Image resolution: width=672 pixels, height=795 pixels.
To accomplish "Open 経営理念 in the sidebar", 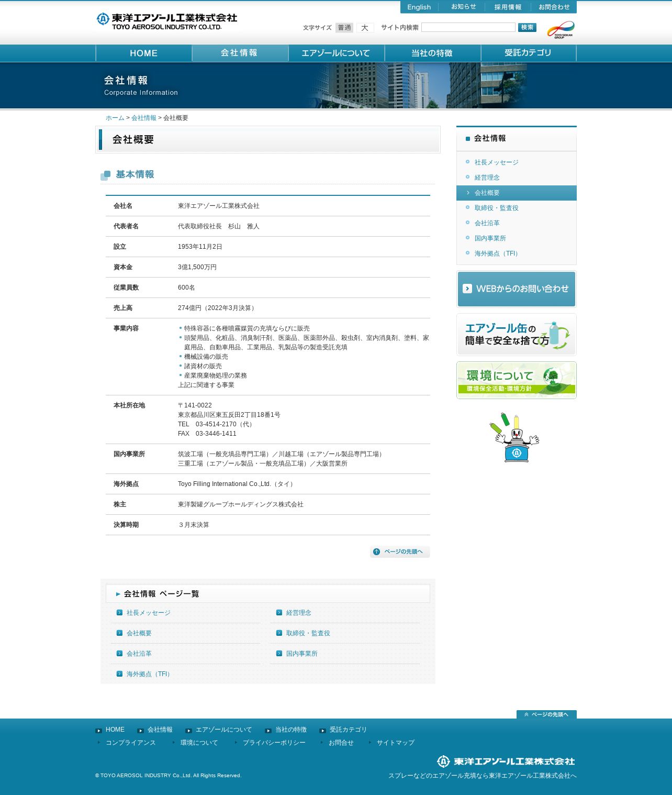I will pyautogui.click(x=487, y=178).
